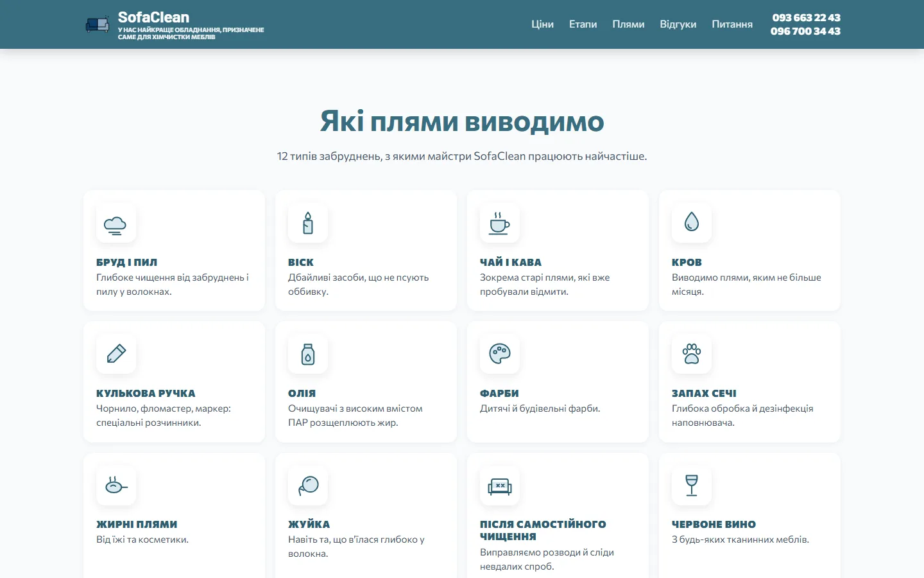The image size is (924, 578).
Task: Click the SofaClean brand name link
Action: pyautogui.click(x=153, y=17)
